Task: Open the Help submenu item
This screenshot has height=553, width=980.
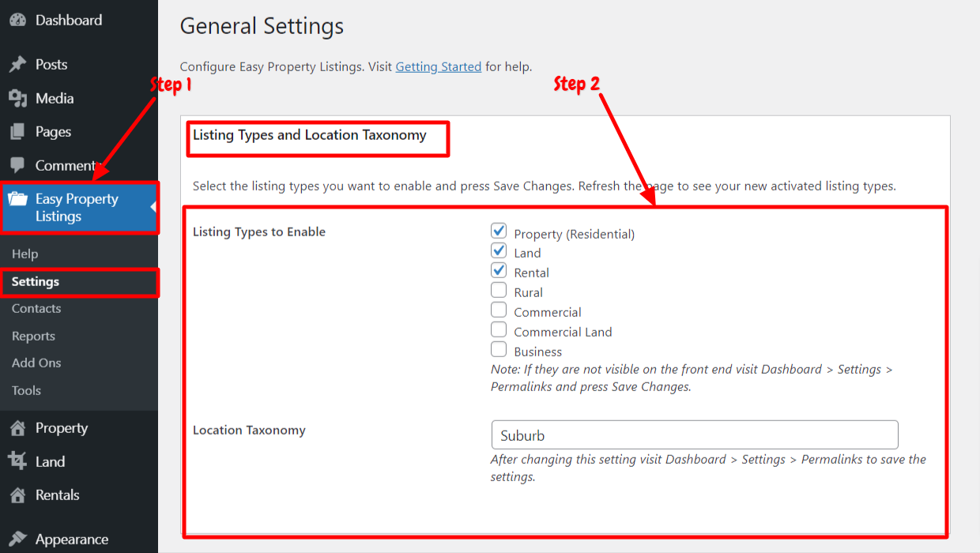Action: [x=25, y=254]
